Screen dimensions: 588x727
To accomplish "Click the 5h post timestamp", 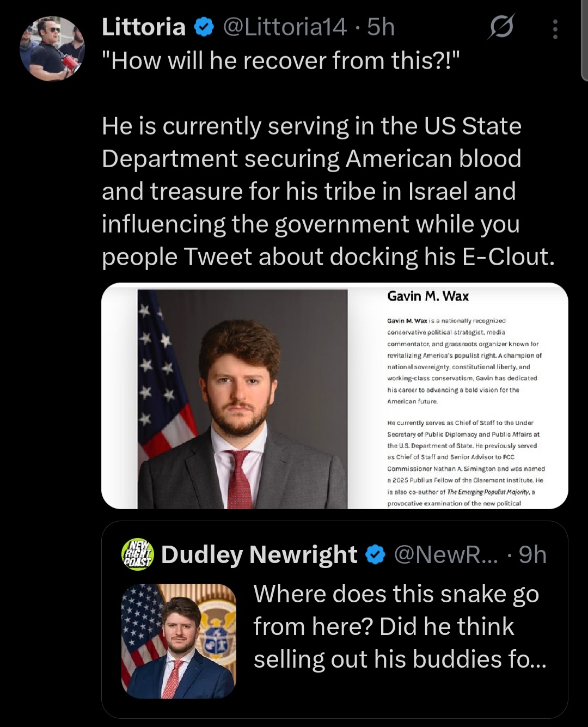I will pos(381,27).
